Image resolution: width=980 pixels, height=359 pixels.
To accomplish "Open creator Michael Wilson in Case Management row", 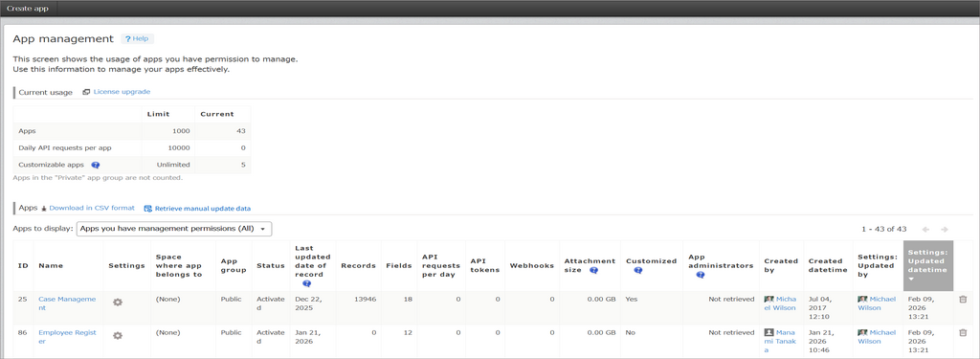I will (x=780, y=303).
